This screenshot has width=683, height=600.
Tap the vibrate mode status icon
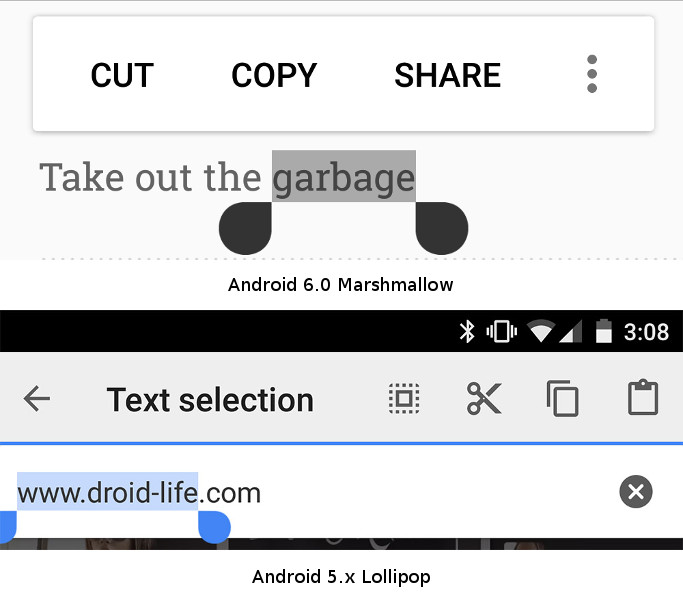[501, 331]
